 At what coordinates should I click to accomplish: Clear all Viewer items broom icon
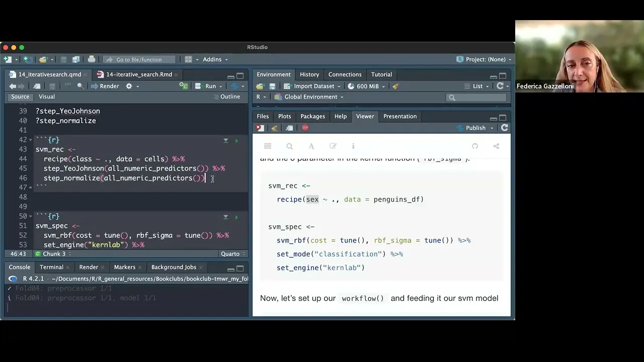(x=275, y=128)
